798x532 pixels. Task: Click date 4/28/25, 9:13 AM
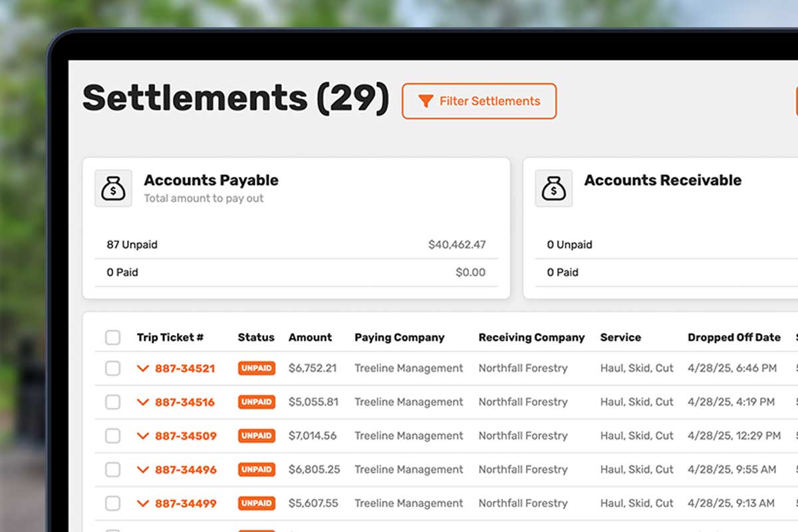tap(731, 503)
